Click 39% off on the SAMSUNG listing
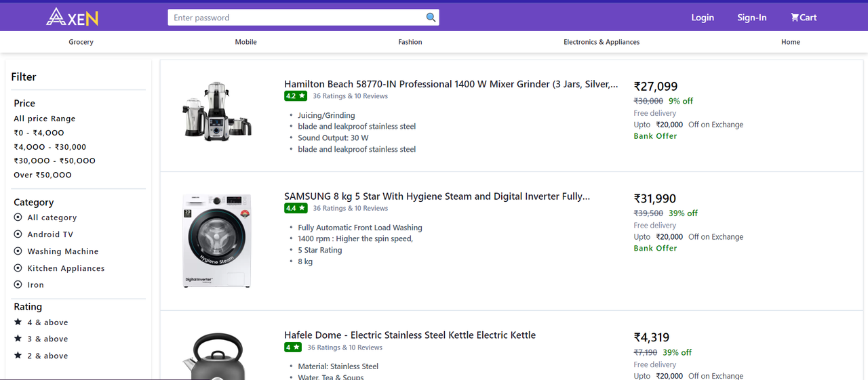 pyautogui.click(x=684, y=213)
